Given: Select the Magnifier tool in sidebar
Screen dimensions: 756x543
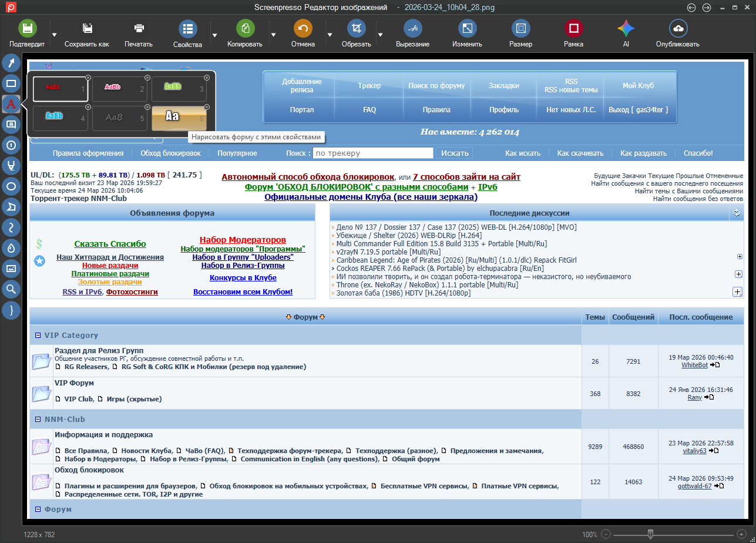Looking at the screenshot, I should click(x=11, y=289).
